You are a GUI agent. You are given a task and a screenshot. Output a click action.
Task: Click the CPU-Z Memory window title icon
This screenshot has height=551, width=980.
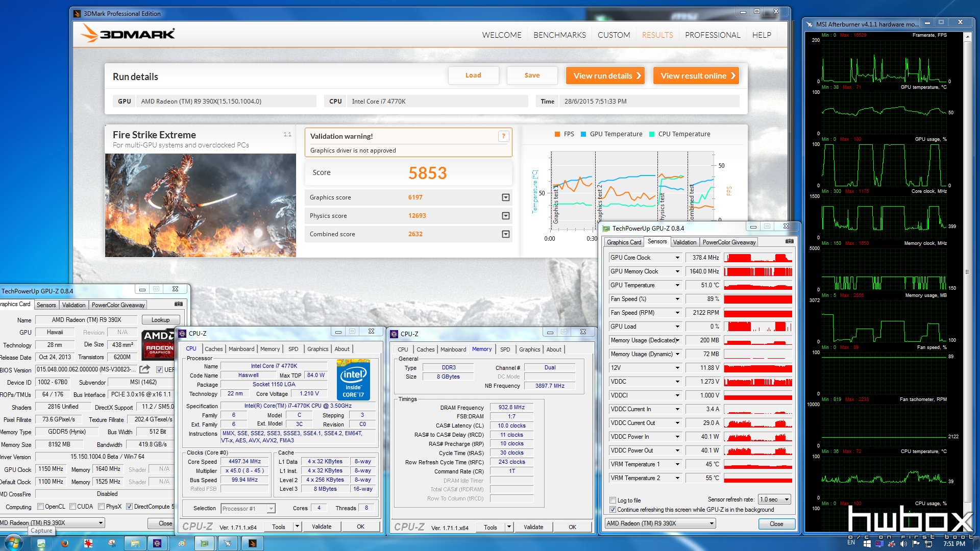tap(394, 334)
